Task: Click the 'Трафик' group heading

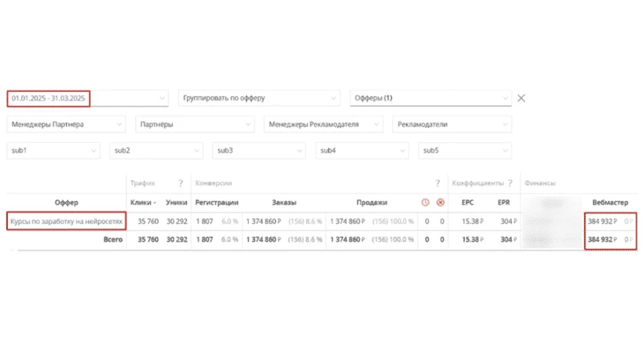Action: [x=143, y=183]
